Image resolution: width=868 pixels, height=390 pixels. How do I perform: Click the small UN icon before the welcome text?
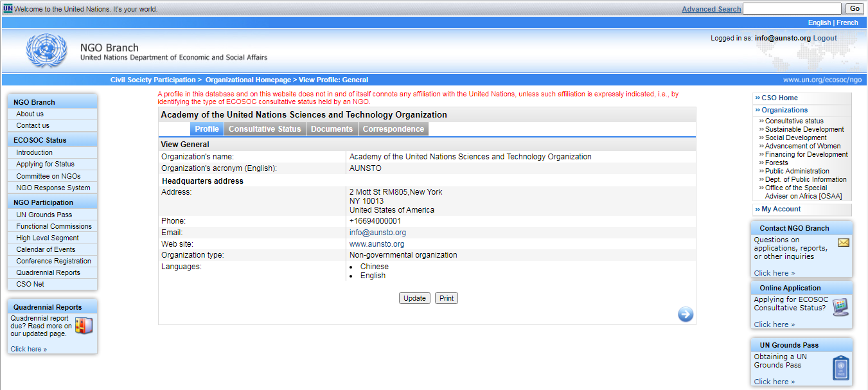tap(8, 9)
